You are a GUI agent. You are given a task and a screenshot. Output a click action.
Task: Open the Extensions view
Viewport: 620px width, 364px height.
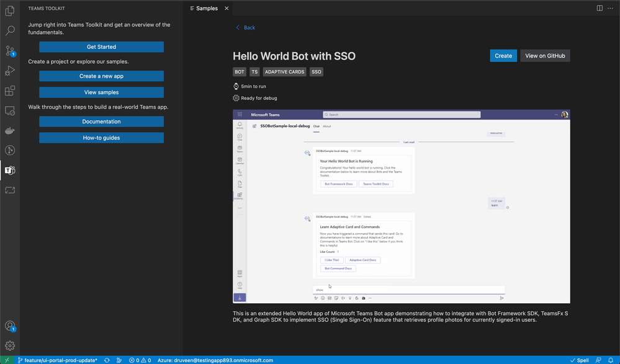click(x=10, y=91)
